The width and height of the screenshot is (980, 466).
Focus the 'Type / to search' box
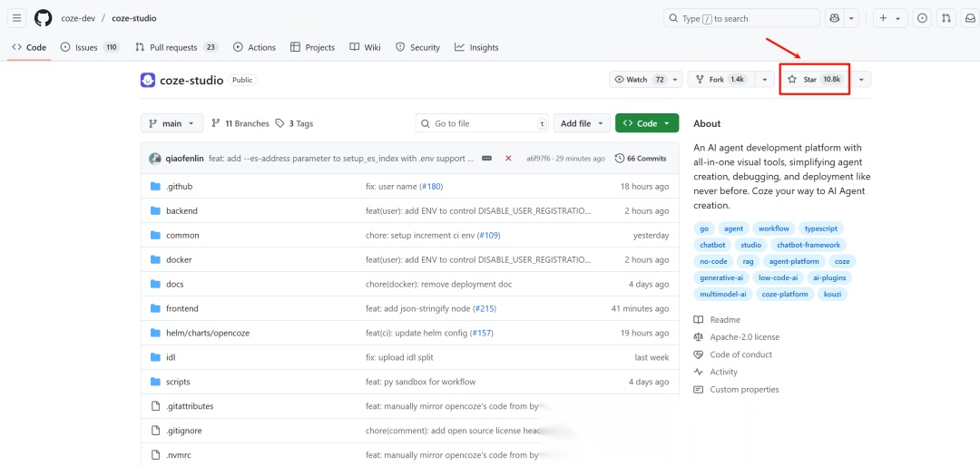pos(741,18)
